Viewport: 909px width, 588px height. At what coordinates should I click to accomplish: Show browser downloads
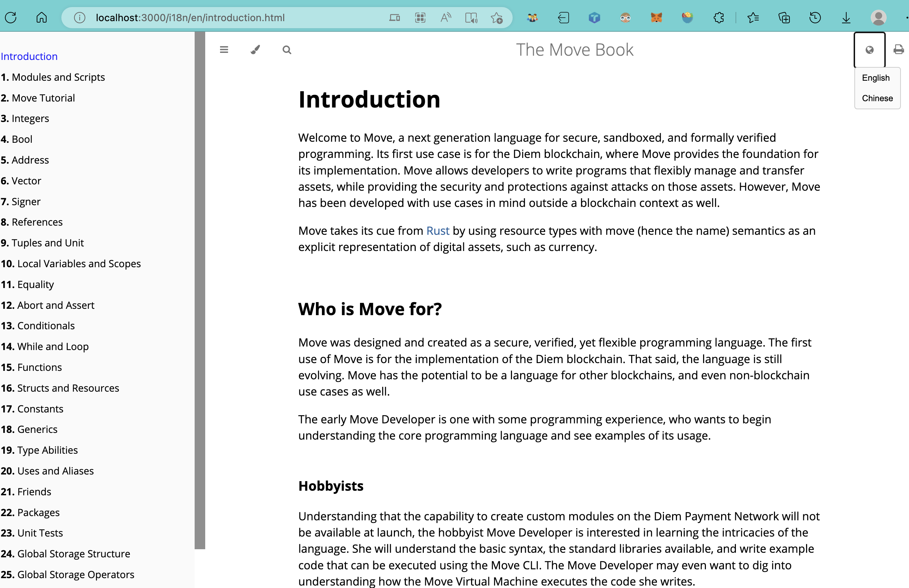[x=846, y=18]
